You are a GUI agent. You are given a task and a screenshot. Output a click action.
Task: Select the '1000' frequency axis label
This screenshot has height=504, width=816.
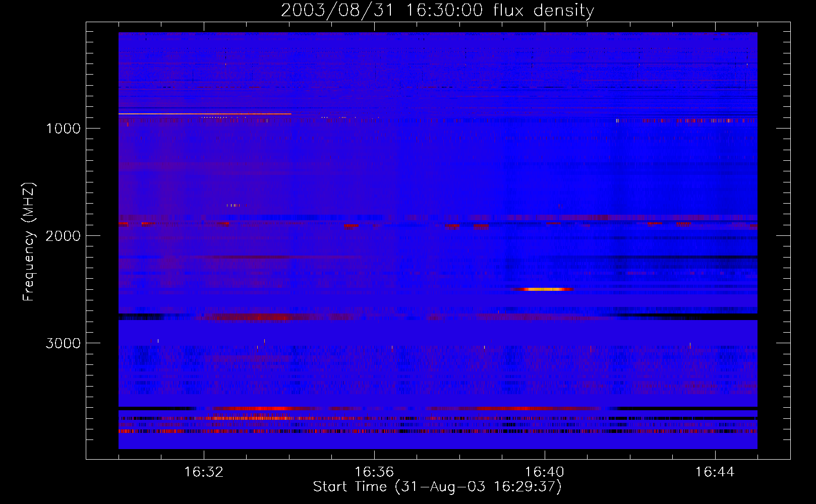coord(63,129)
